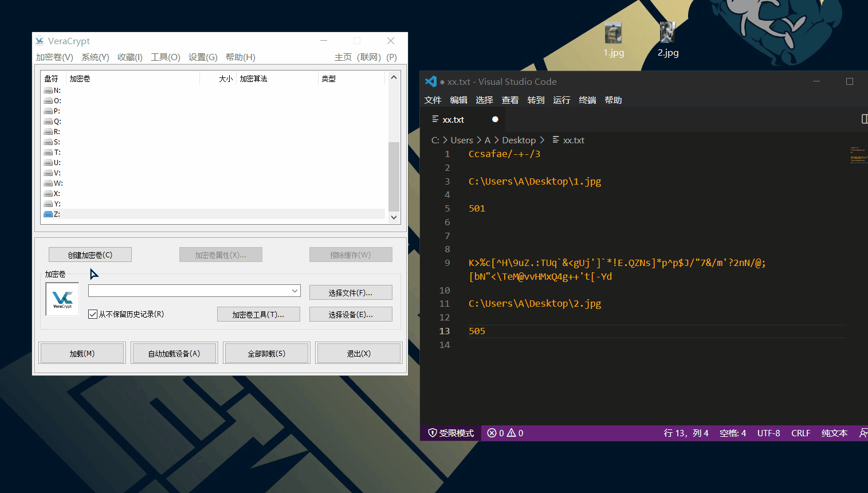The height and width of the screenshot is (493, 868).
Task: Click the Desktop breadcrumb in editor path
Action: pos(519,140)
